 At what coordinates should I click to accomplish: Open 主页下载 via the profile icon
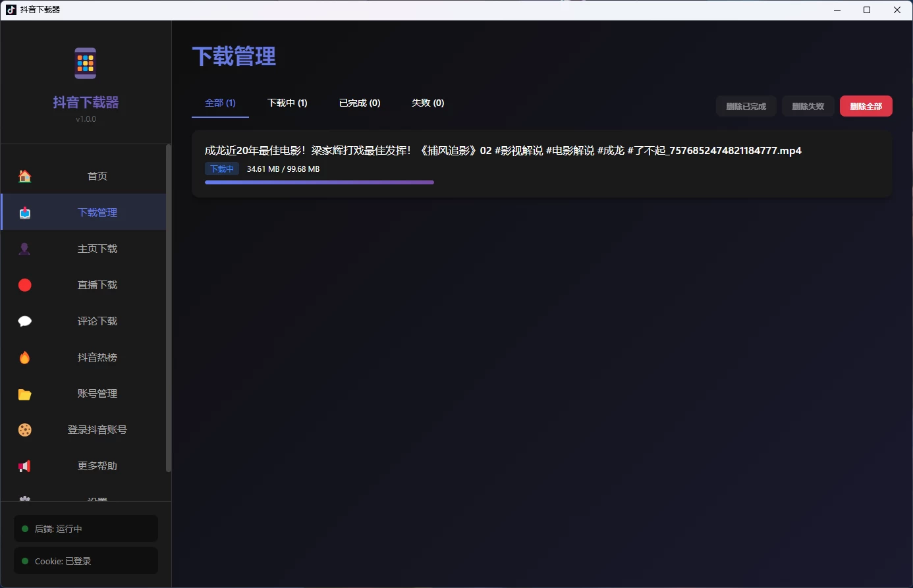tap(24, 248)
